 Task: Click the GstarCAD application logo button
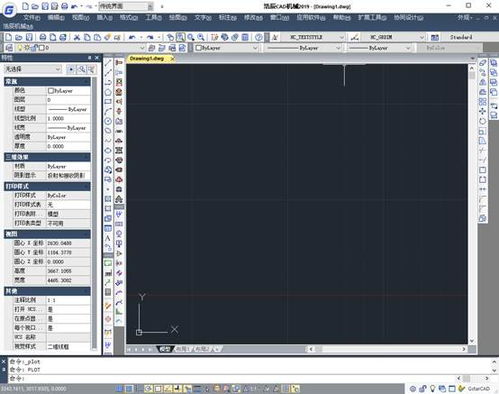coord(9,10)
